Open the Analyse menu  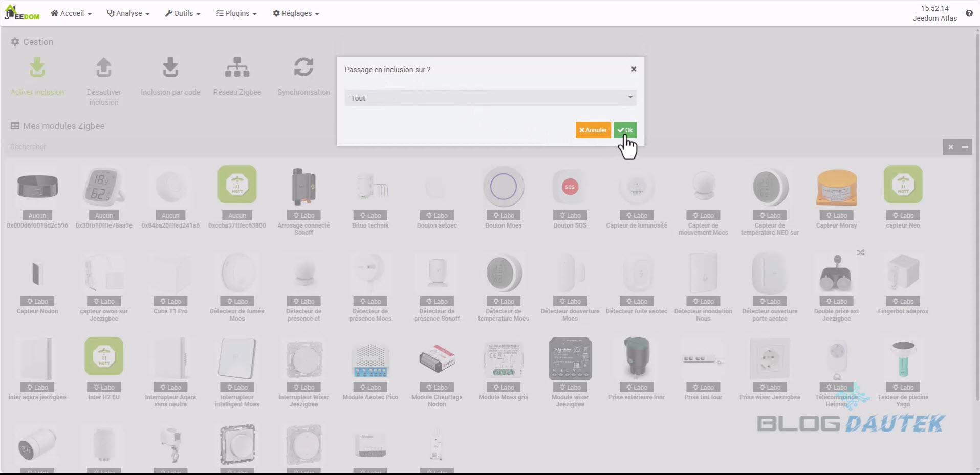point(128,13)
